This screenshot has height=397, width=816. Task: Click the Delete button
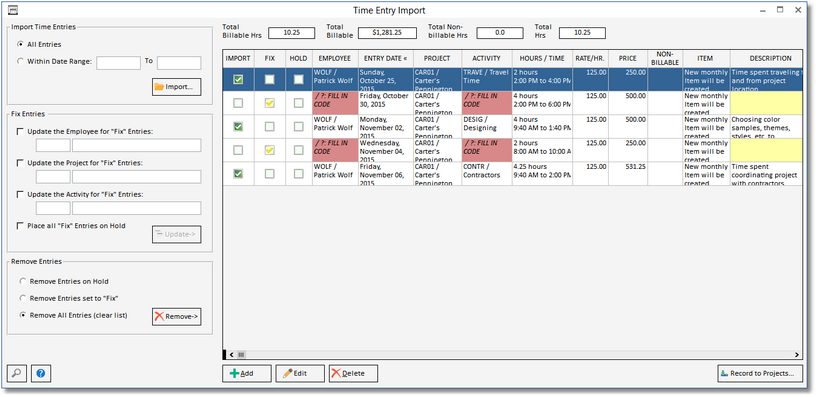(x=353, y=373)
